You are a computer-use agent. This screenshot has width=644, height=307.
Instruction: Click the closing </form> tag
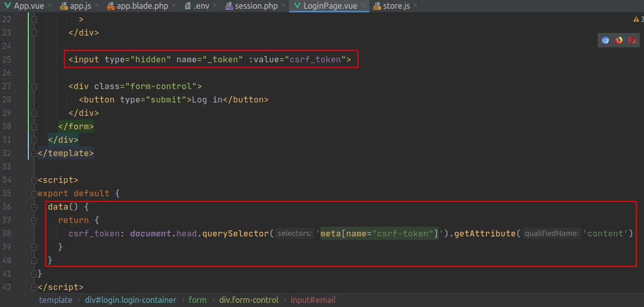coord(76,126)
